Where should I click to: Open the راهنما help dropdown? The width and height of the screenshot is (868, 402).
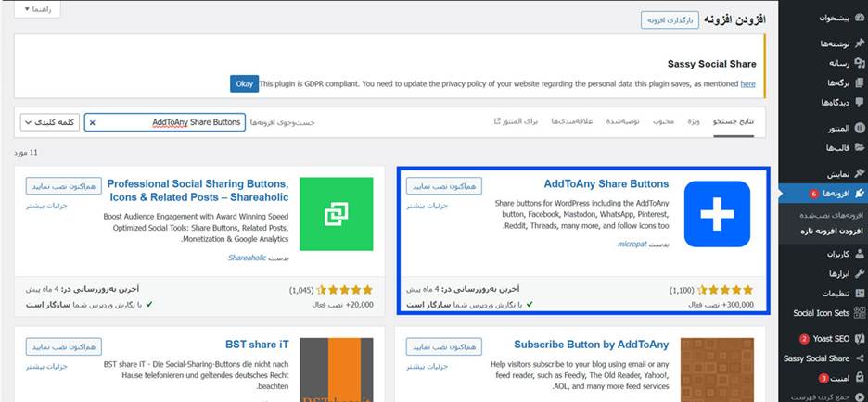point(37,9)
